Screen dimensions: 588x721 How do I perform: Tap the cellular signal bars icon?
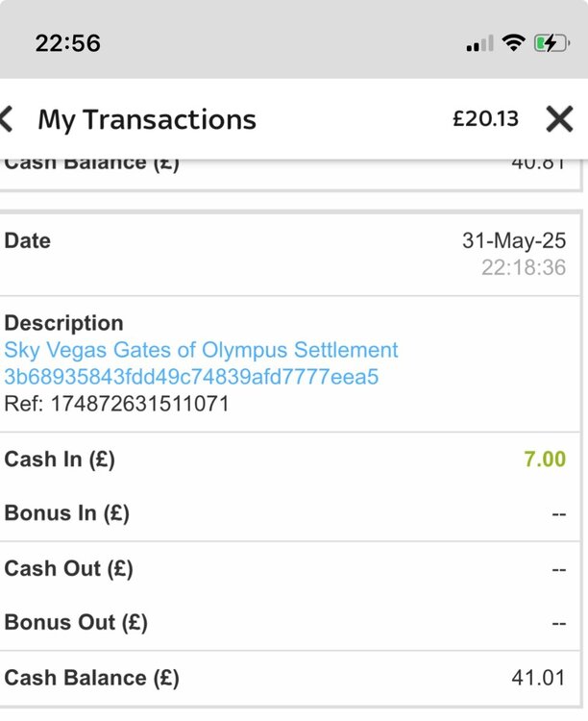coord(478,44)
